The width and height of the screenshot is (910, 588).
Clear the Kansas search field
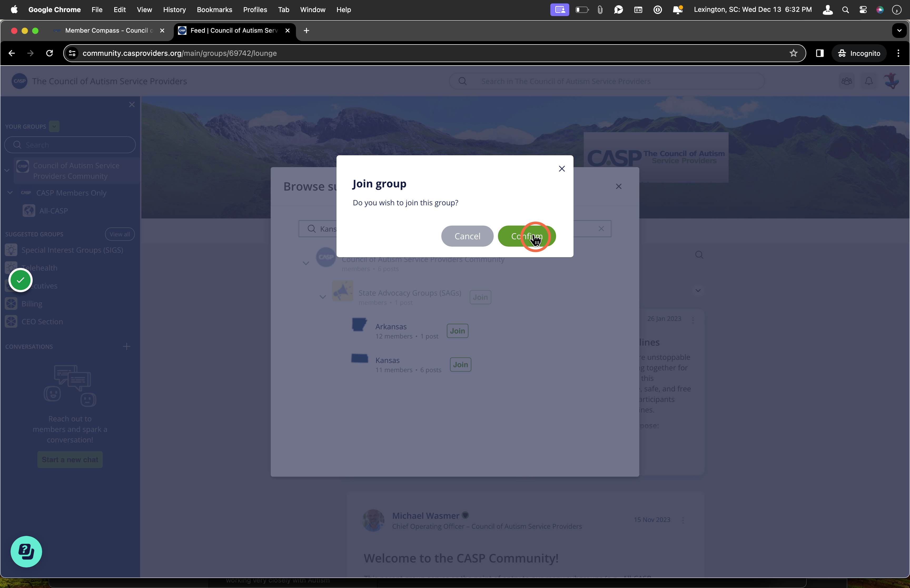(x=601, y=229)
